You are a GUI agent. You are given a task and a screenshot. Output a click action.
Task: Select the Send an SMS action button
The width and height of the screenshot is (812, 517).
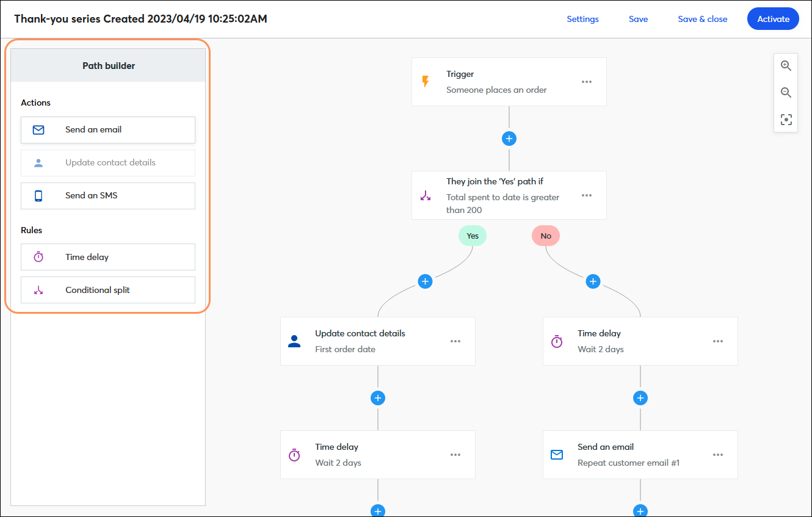tap(108, 196)
